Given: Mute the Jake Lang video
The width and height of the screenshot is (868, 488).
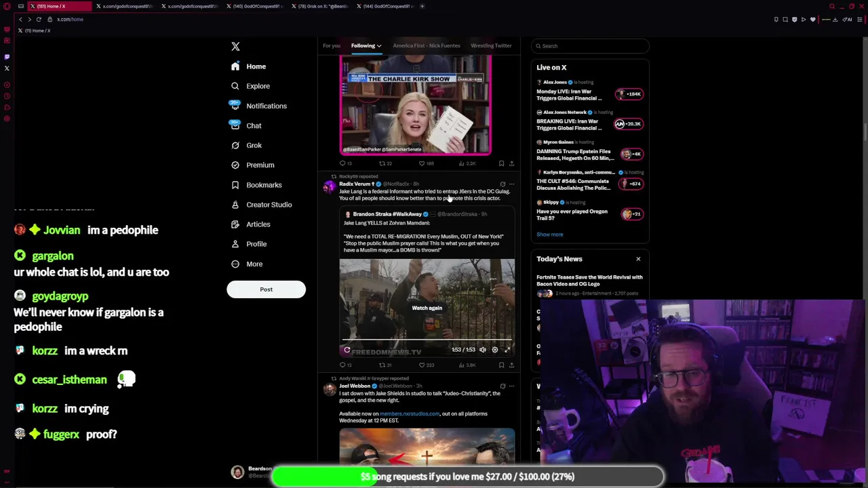Looking at the screenshot, I should [483, 350].
